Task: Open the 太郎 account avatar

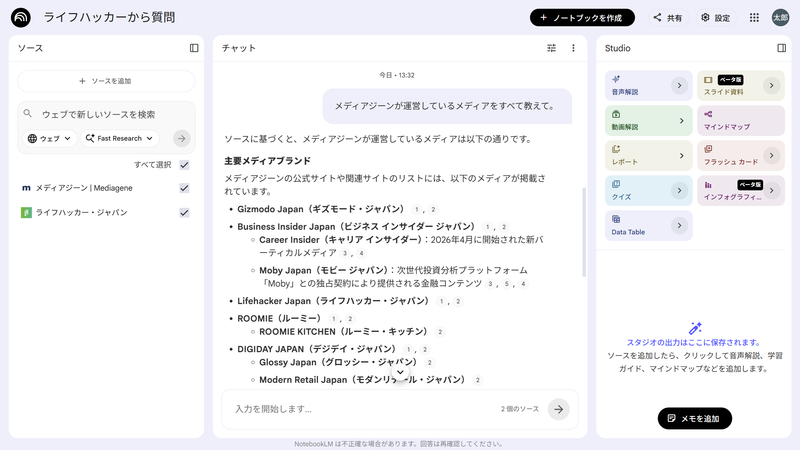Action: pyautogui.click(x=780, y=17)
